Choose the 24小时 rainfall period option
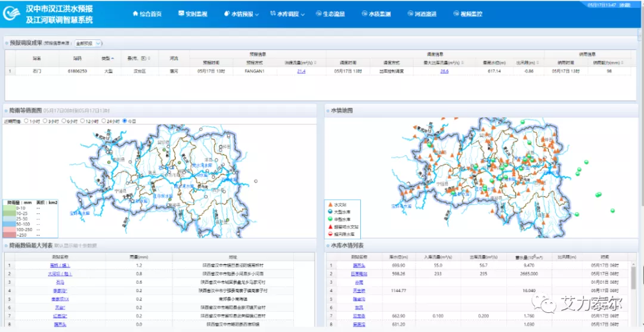The height and width of the screenshot is (332, 644). tap(105, 121)
